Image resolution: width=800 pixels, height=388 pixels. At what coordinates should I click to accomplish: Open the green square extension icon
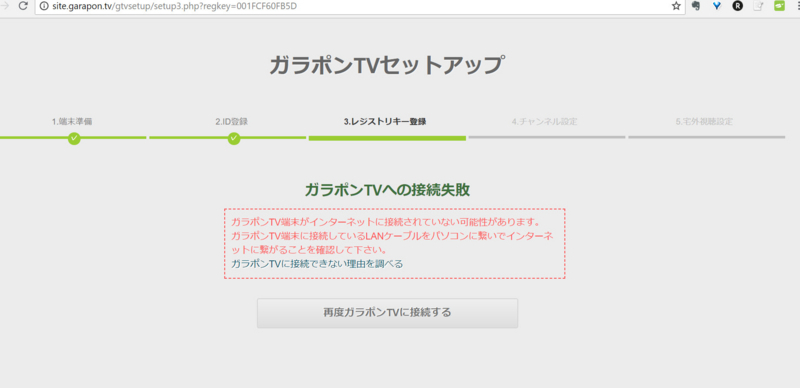tap(779, 6)
